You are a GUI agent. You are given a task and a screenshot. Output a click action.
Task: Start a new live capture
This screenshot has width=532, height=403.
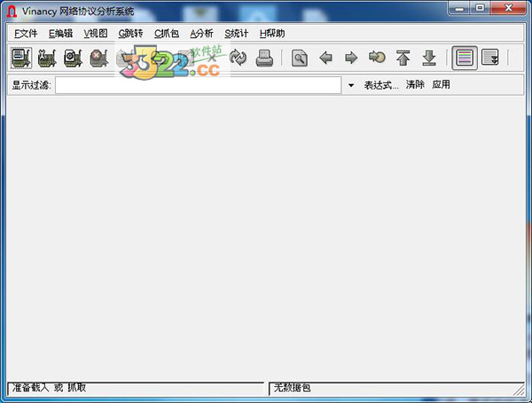click(x=73, y=58)
